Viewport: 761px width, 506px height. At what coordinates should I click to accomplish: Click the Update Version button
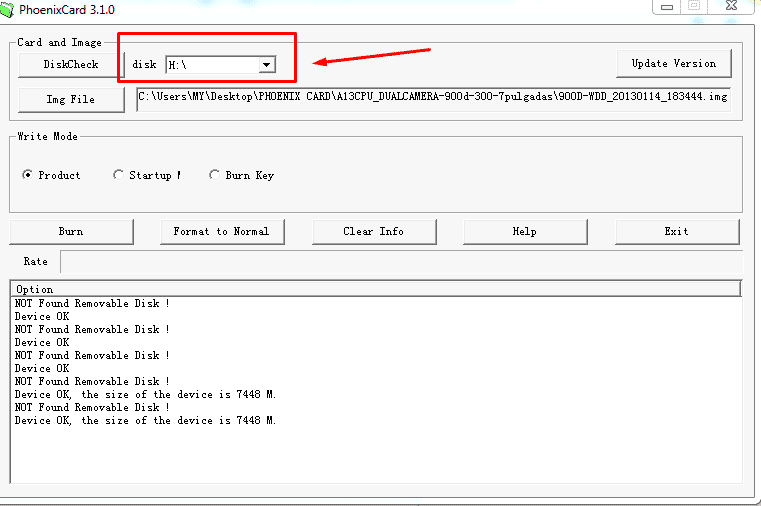point(674,64)
